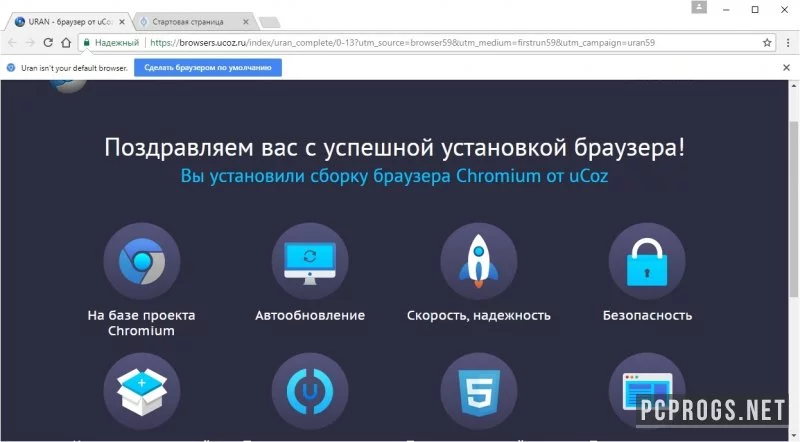The image size is (800, 442).
Task: Click the open box extensions icon
Action: (x=142, y=391)
